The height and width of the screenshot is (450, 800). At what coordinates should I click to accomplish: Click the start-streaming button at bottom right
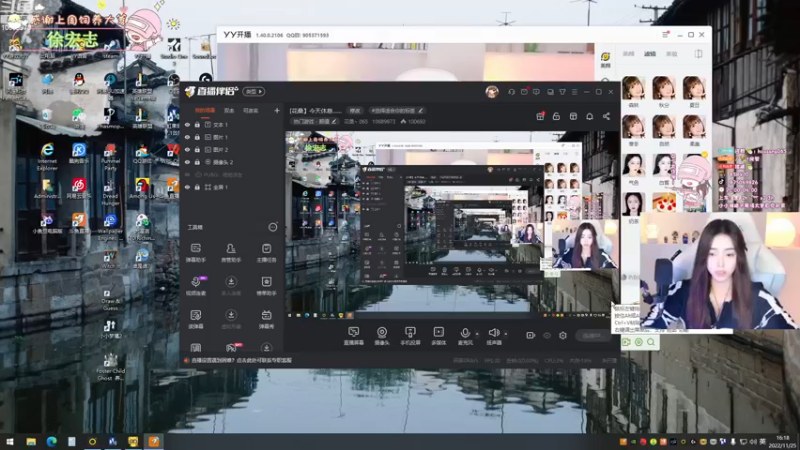coord(592,335)
